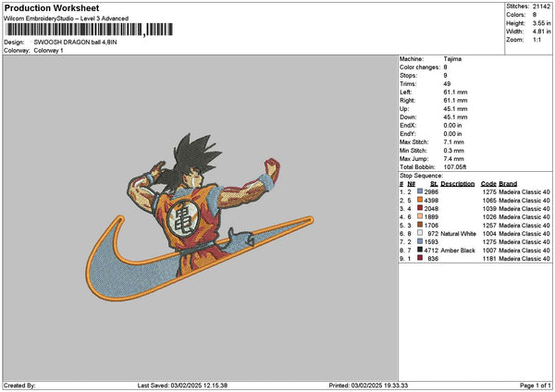The width and height of the screenshot is (555, 392).
Task: Click the Min Stitch value 0.3 mm
Action: click(454, 151)
